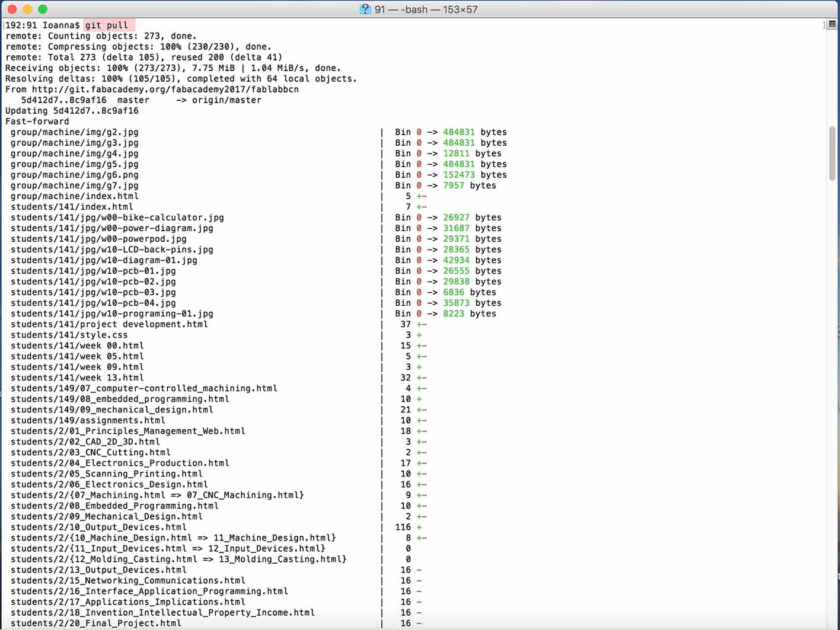Click the "group/machine/img/g4.jpg" file path
840x630 pixels.
pyautogui.click(x=75, y=153)
